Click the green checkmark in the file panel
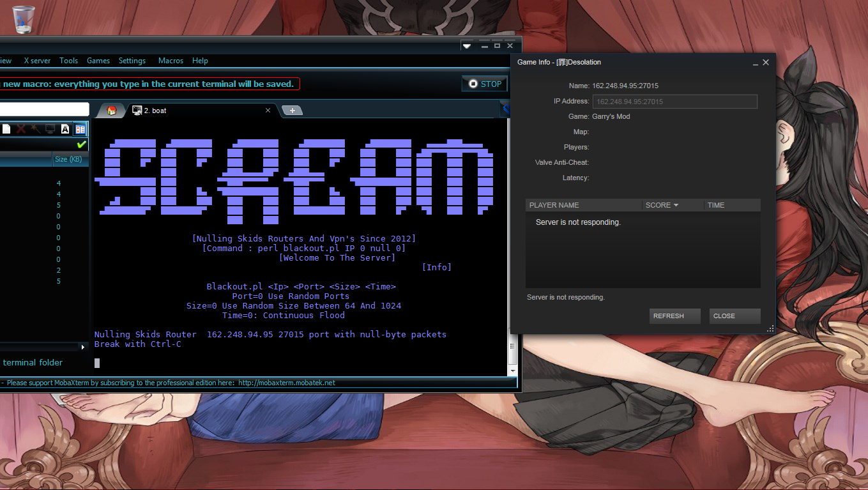 point(81,145)
